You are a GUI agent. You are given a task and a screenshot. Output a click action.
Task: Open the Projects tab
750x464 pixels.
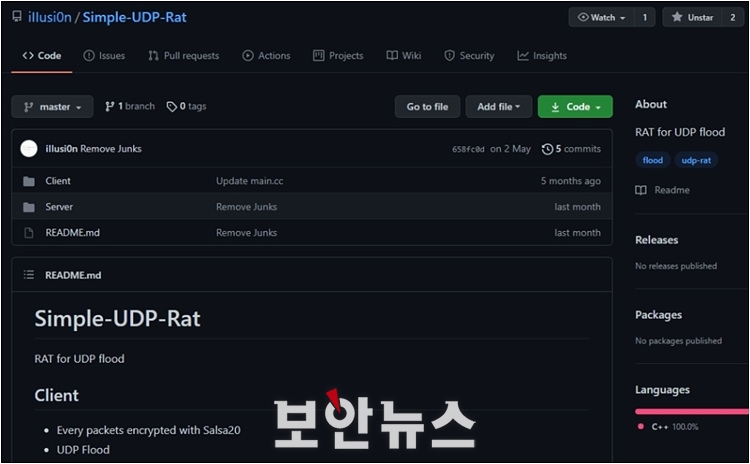(x=338, y=55)
